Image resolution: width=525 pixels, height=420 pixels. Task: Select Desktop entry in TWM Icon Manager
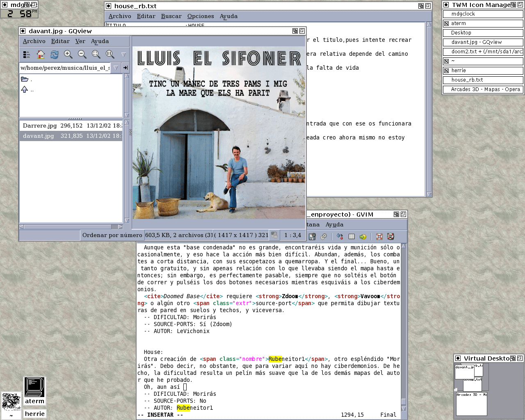click(x=483, y=33)
